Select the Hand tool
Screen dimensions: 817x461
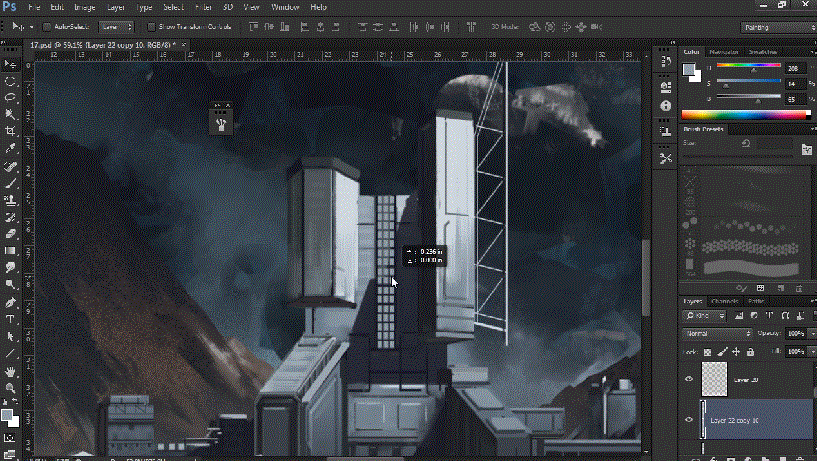[x=10, y=371]
